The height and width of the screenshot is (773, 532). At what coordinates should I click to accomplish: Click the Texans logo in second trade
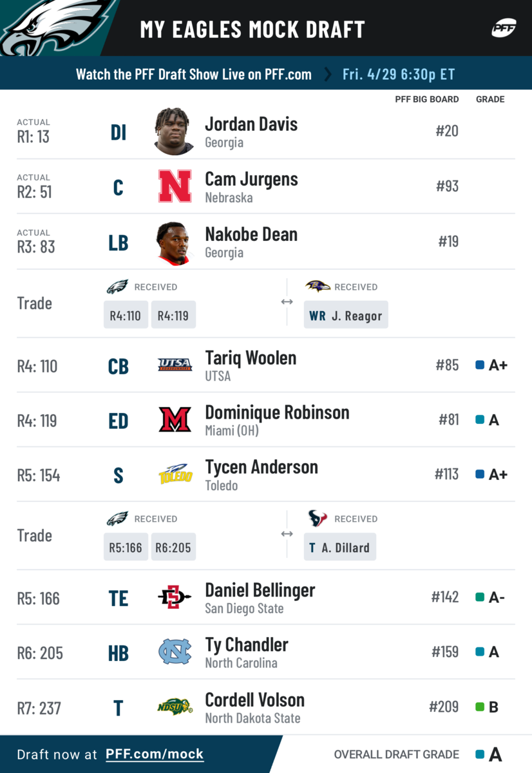pyautogui.click(x=318, y=518)
